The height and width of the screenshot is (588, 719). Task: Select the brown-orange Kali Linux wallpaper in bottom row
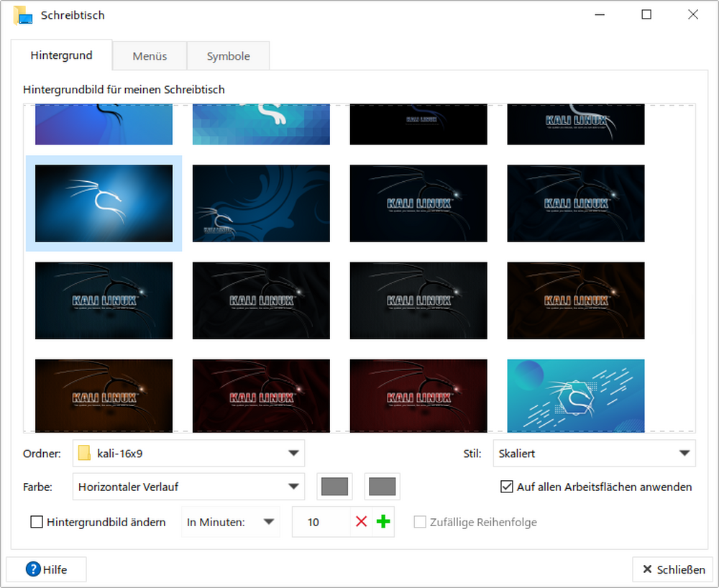click(104, 395)
